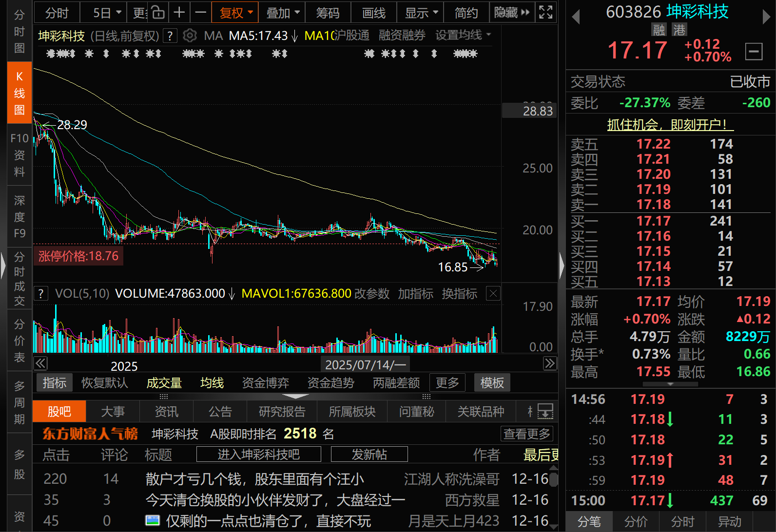Open the F10资料 sidebar item
The image size is (776, 532).
pos(19,155)
